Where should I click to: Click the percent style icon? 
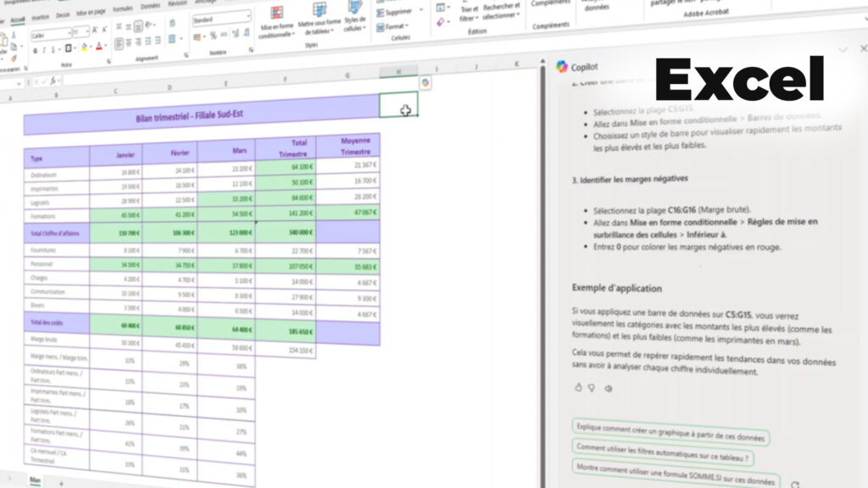pos(212,35)
